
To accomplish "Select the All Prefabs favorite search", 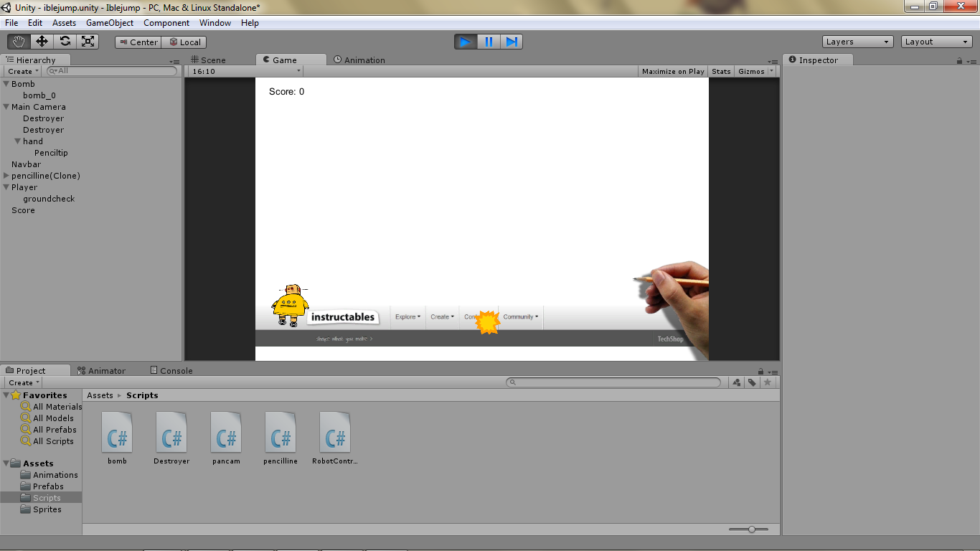I will 49,430.
